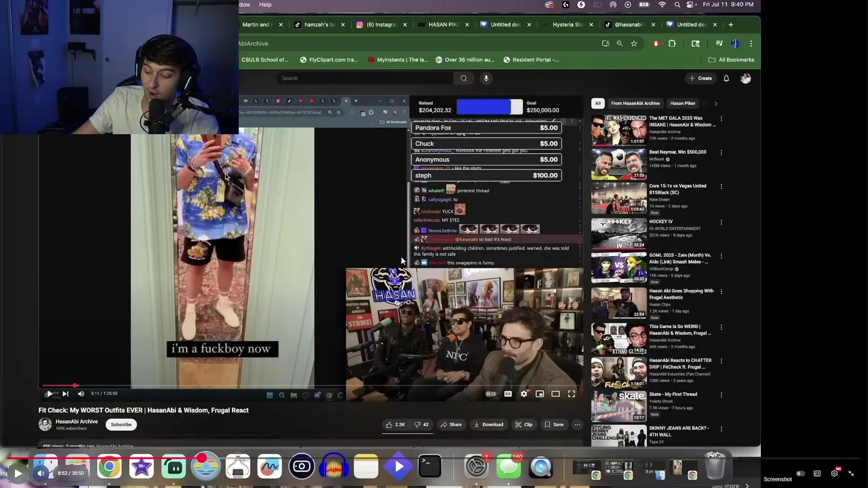Start voice search with microphone
Screen dimensions: 868x488
pos(486,78)
